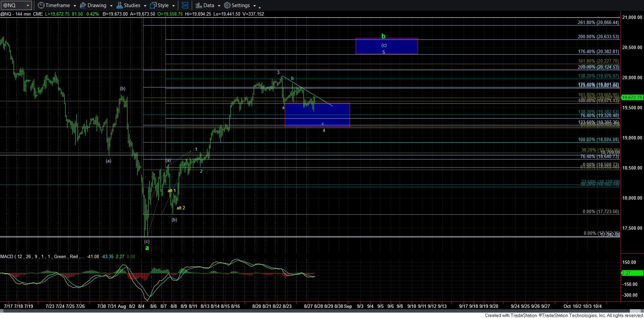This screenshot has height=318, width=644.
Task: Expand the Style dropdown arrow
Action: pyautogui.click(x=173, y=6)
